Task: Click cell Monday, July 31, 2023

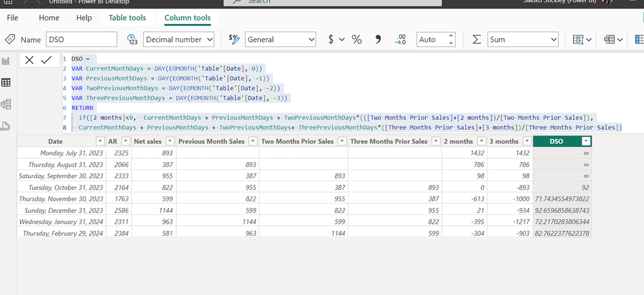Action: (61, 153)
